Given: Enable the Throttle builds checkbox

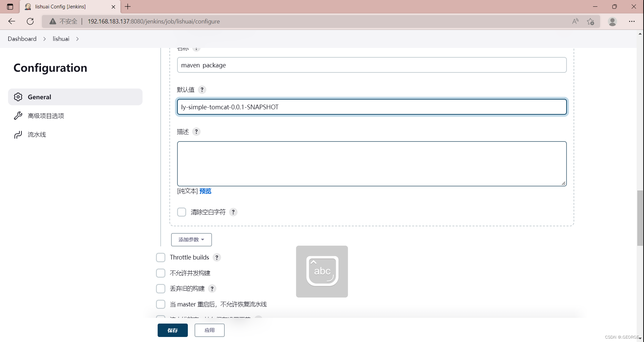Looking at the screenshot, I should [x=161, y=258].
